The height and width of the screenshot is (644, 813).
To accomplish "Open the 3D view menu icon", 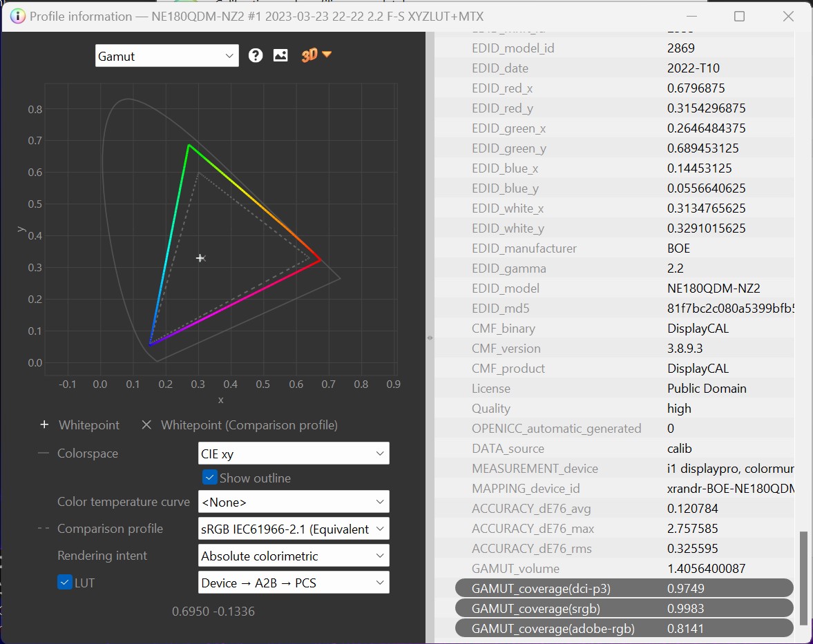I will (x=316, y=56).
